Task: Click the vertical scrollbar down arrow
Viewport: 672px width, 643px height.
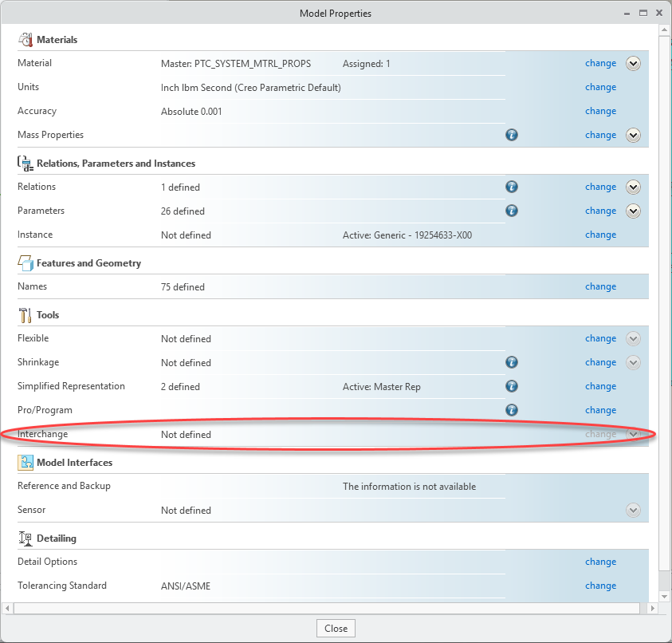Action: tap(663, 594)
